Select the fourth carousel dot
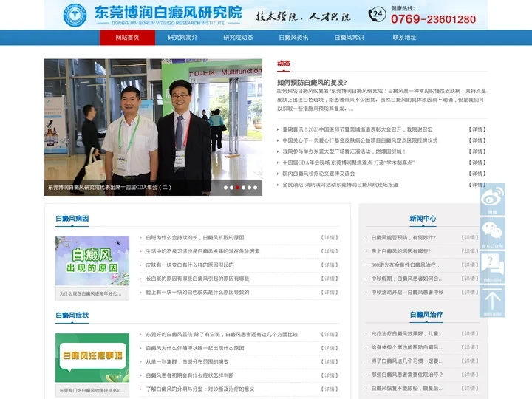This screenshot has height=399, width=532. (x=243, y=188)
